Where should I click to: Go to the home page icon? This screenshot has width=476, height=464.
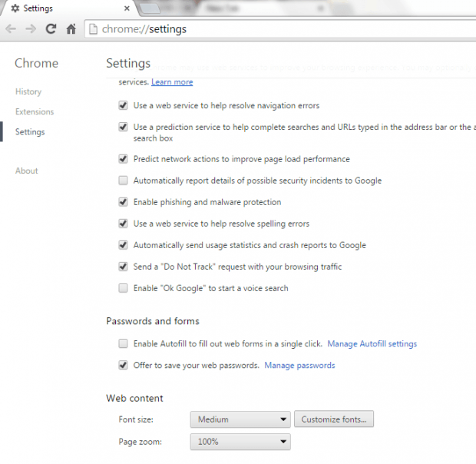[71, 29]
